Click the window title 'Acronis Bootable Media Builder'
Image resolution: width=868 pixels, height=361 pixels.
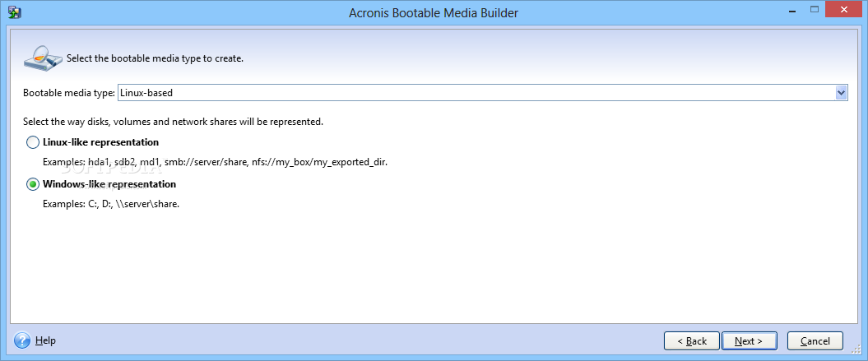[x=434, y=12]
